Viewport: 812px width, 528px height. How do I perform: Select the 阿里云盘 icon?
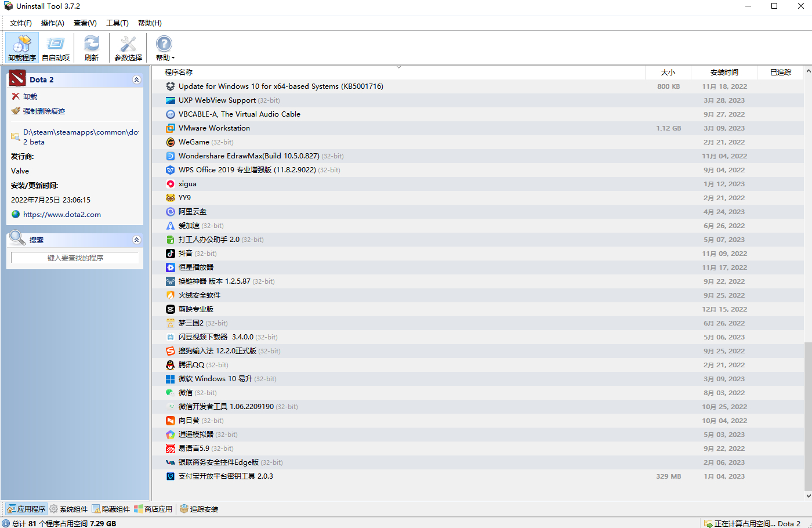point(171,212)
